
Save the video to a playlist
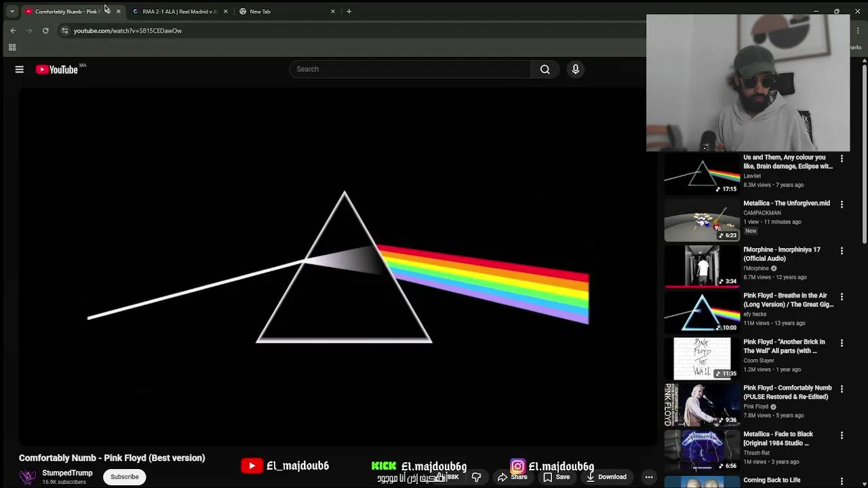[556, 477]
